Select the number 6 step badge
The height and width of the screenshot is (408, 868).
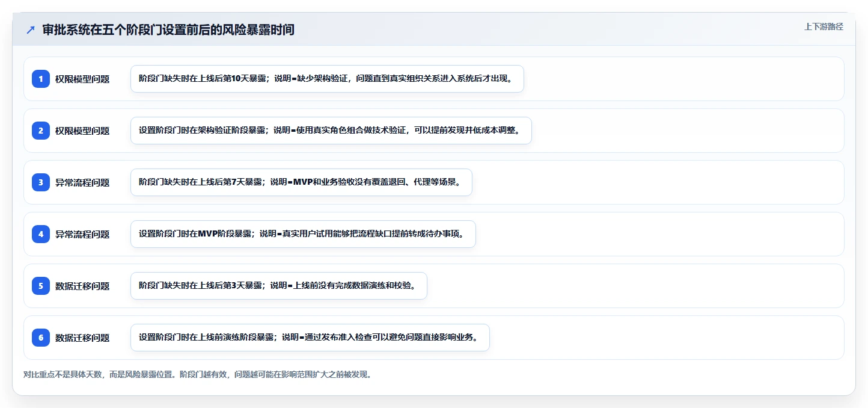click(41, 338)
